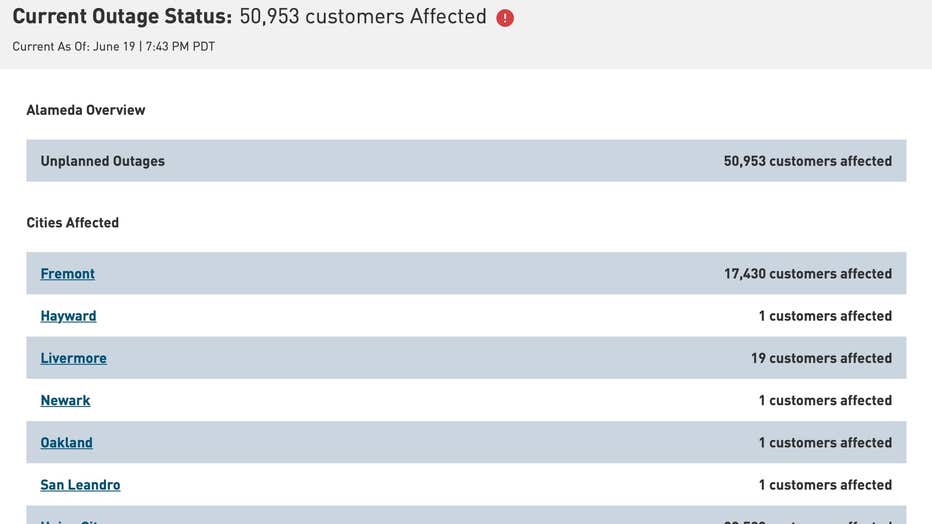This screenshot has width=932, height=524.
Task: Select the Newark city link
Action: tap(65, 400)
